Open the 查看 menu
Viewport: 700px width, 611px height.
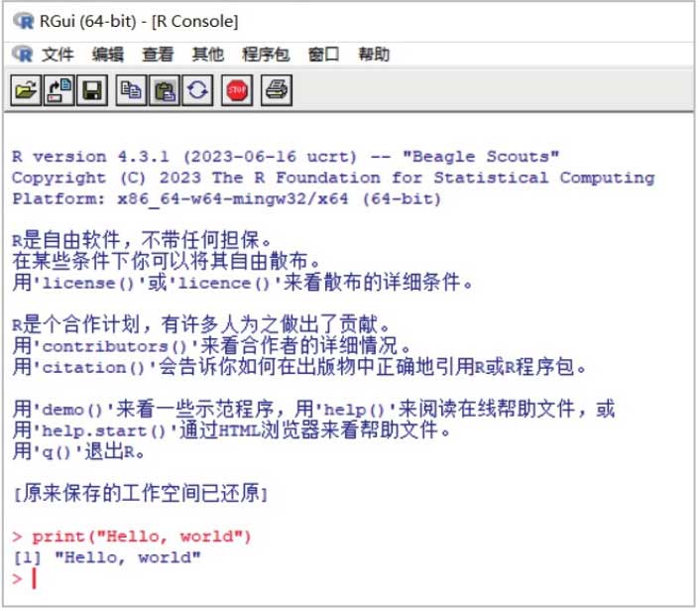[158, 55]
